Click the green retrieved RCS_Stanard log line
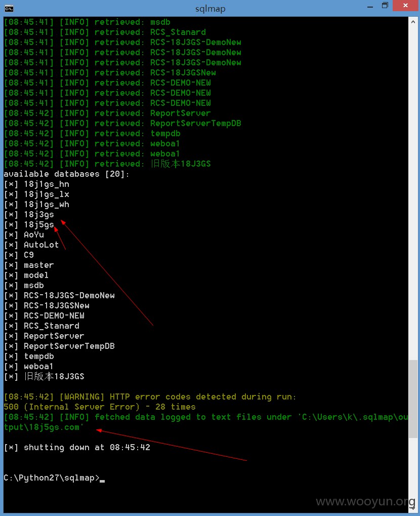Screen dimensions: 420x516 click(x=105, y=32)
